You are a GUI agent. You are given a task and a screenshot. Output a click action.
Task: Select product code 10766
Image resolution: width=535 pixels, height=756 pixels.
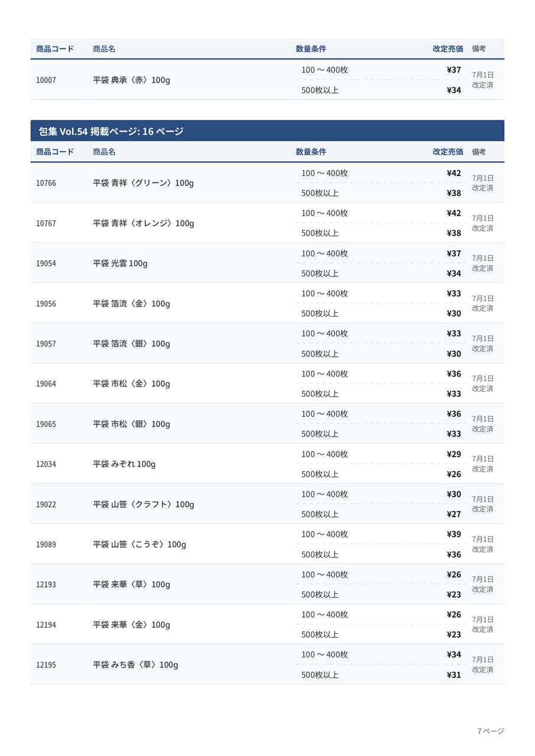coord(46,183)
